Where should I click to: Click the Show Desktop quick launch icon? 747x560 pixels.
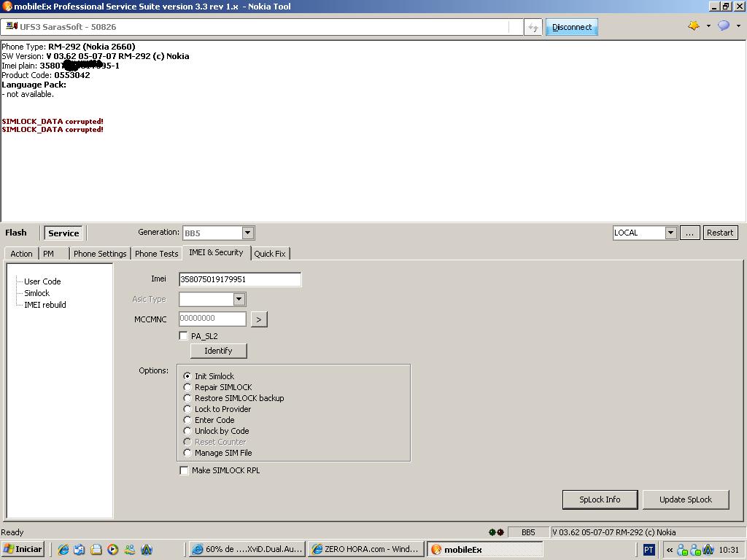pyautogui.click(x=79, y=550)
